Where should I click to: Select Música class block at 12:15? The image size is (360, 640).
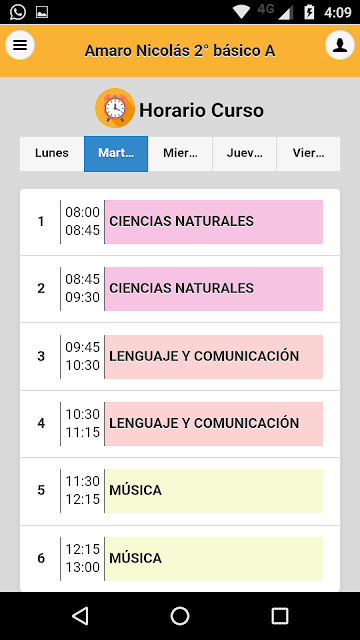pyautogui.click(x=214, y=558)
